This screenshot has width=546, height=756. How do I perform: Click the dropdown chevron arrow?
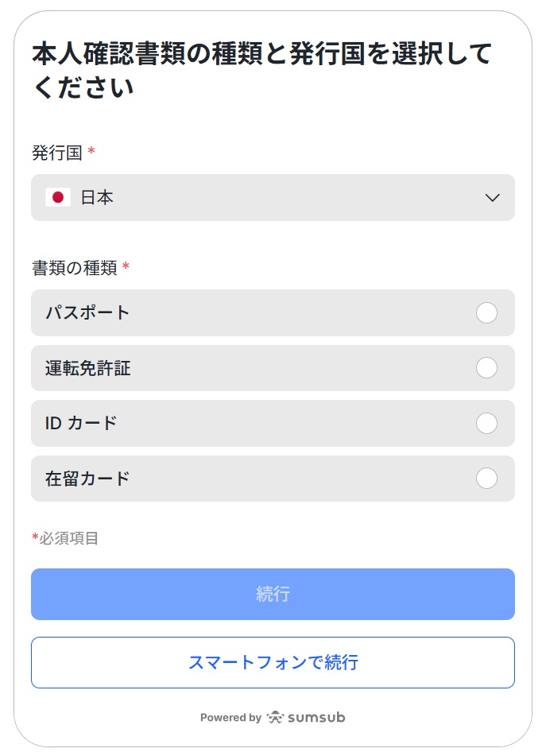click(492, 198)
